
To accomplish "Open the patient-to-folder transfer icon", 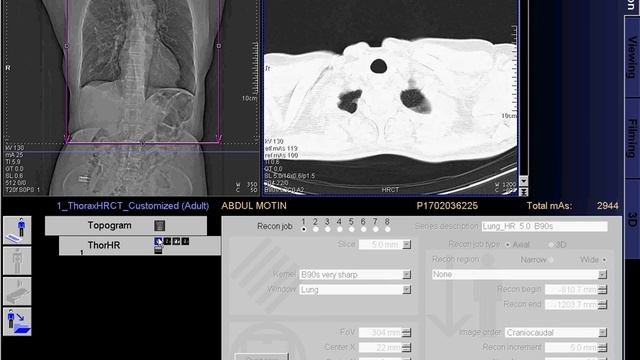I will pos(17,322).
